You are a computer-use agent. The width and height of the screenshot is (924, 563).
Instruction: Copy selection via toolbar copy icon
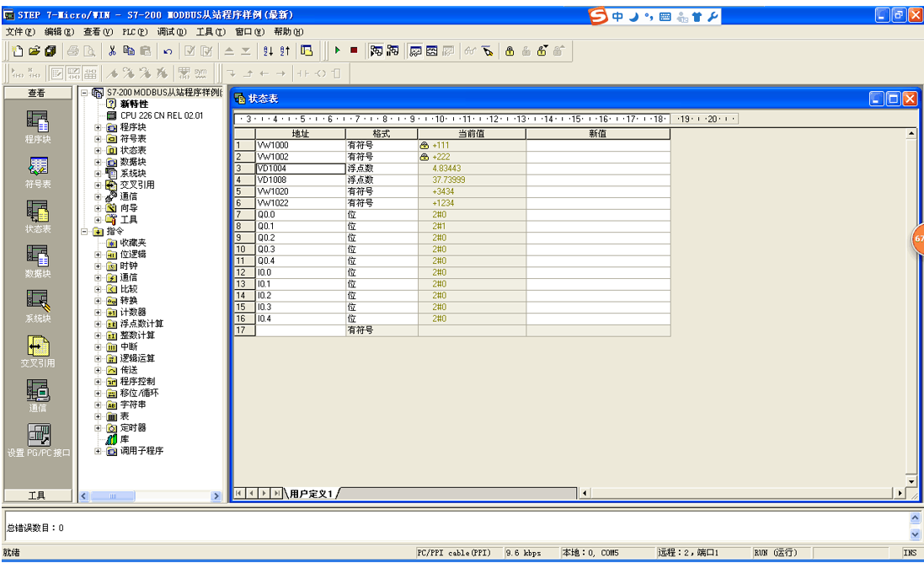pyautogui.click(x=129, y=51)
